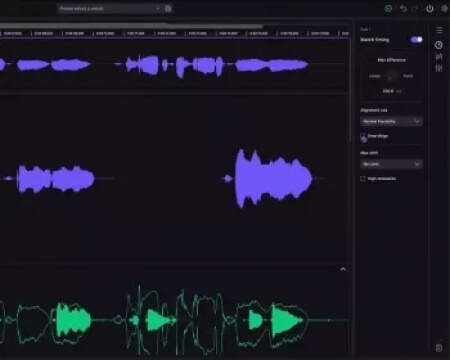Click the trash delete icon at bottom right
This screenshot has width=450, height=360.
(439, 348)
